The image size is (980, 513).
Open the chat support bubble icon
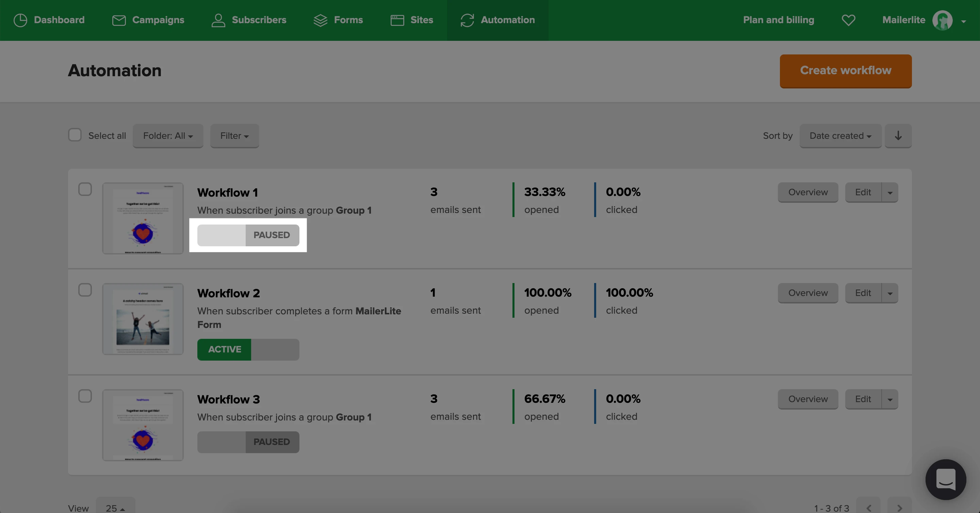pyautogui.click(x=945, y=479)
